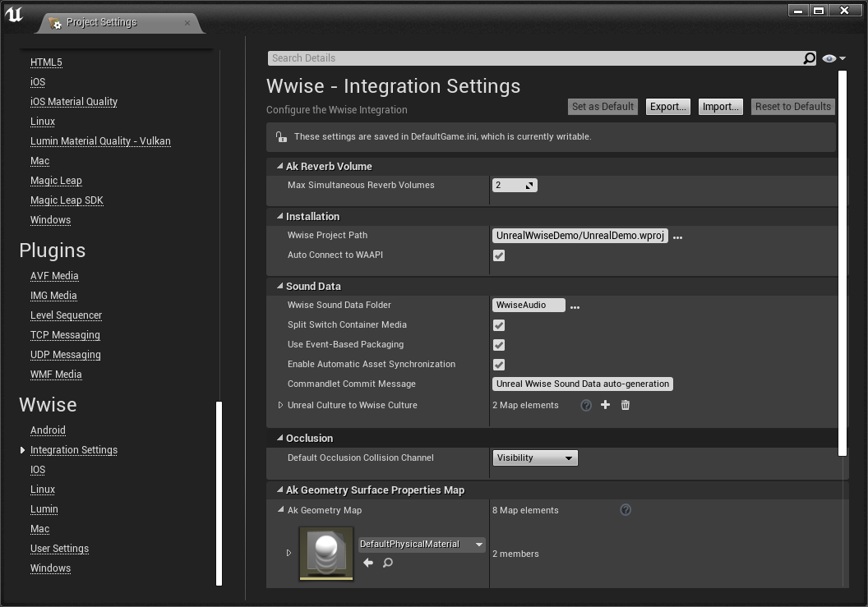The image size is (868, 607).
Task: Click the Project Settings tab icon
Action: [55, 23]
